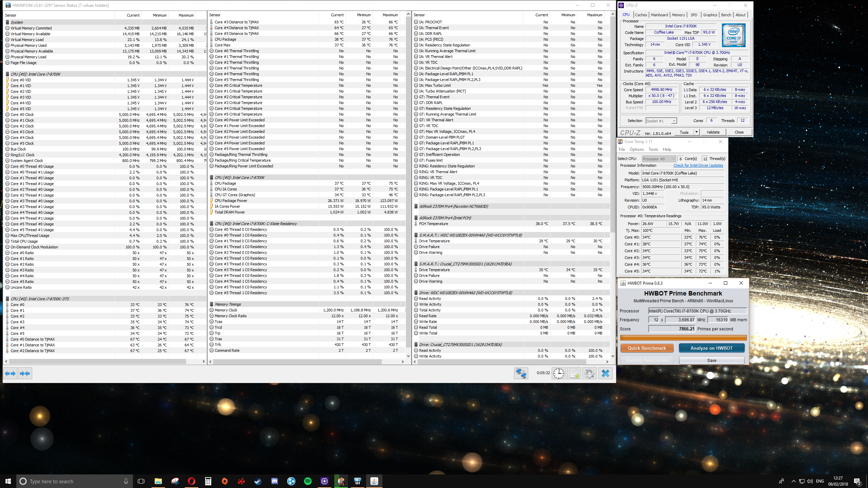This screenshot has width=868, height=488.
Task: Switch to Graphics tab in CPU-Z
Action: (x=710, y=15)
